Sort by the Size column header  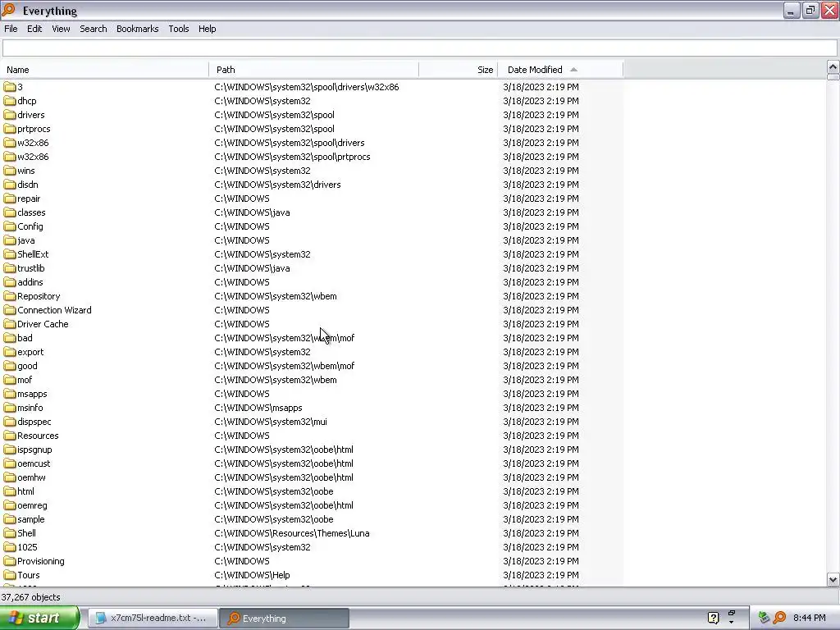click(458, 70)
